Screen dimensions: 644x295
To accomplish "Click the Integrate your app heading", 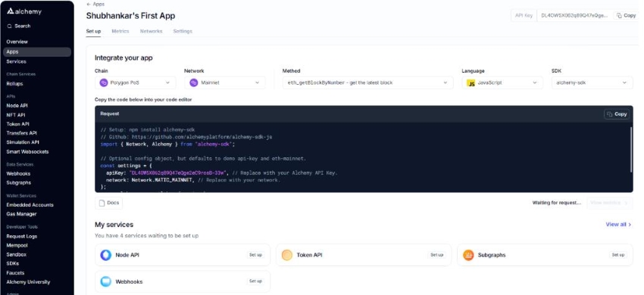I will [x=123, y=57].
